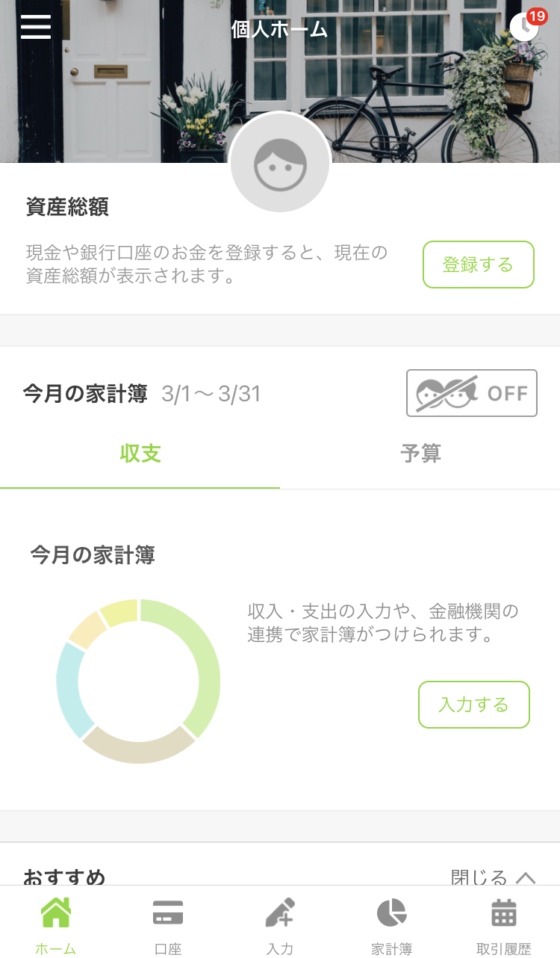Click the 登録する button
The width and height of the screenshot is (560, 958).
tap(479, 265)
